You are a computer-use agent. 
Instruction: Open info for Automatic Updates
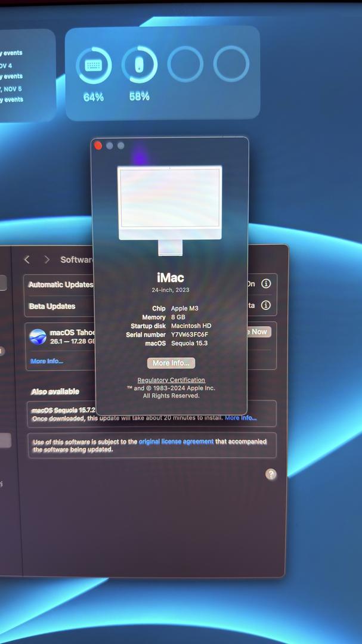coord(266,284)
